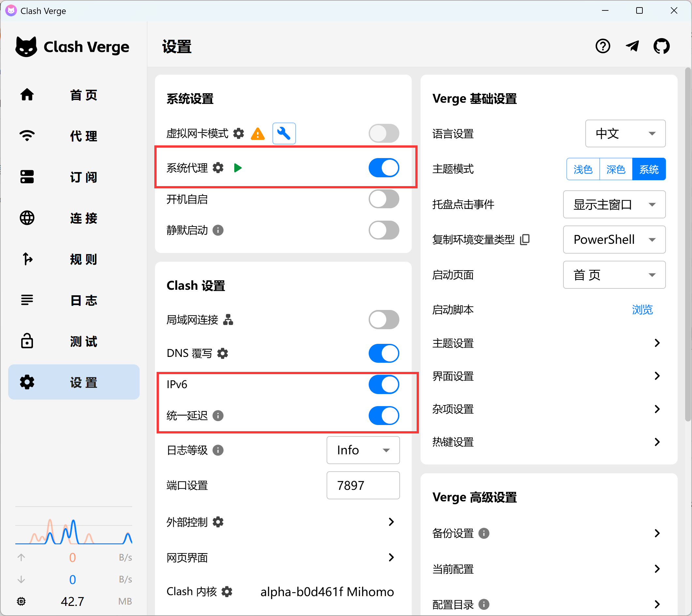Enable the 虚拟网卡模式 toggle

click(383, 133)
